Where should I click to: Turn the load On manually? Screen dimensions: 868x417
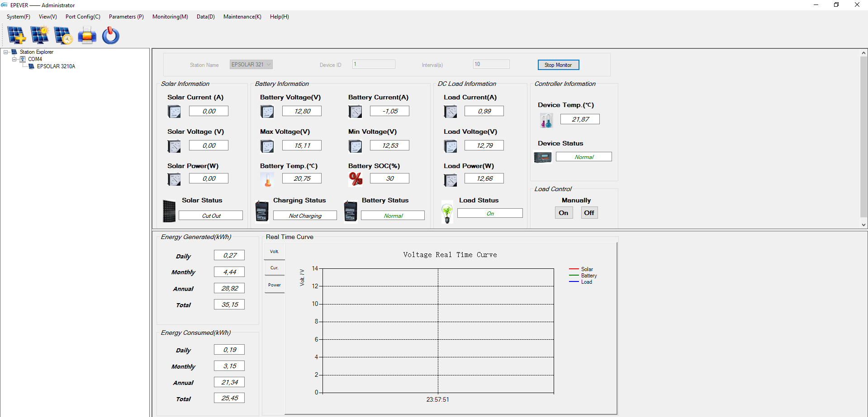564,213
